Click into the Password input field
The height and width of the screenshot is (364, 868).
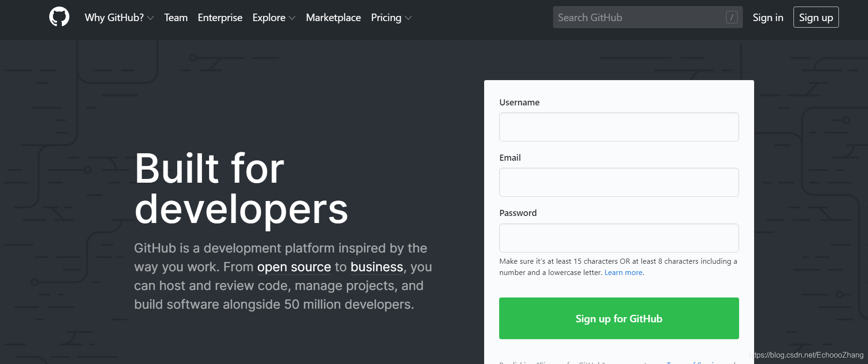pos(619,238)
